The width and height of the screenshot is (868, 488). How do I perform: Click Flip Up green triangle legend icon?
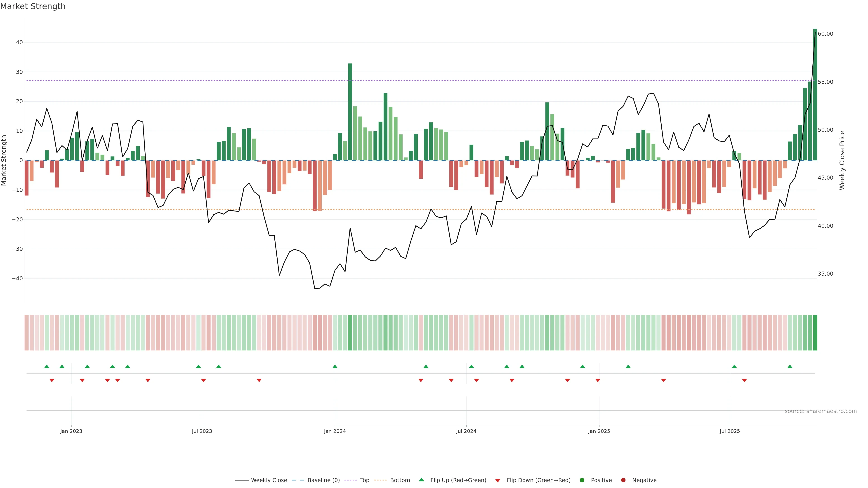421,480
